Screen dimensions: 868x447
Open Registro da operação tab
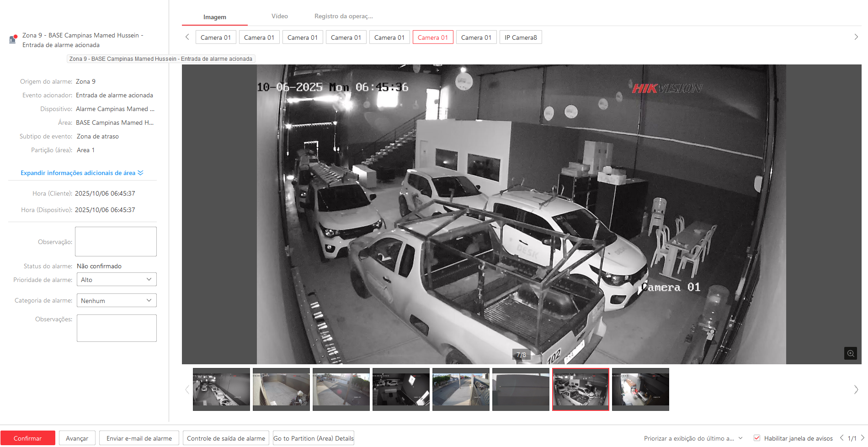(x=343, y=16)
